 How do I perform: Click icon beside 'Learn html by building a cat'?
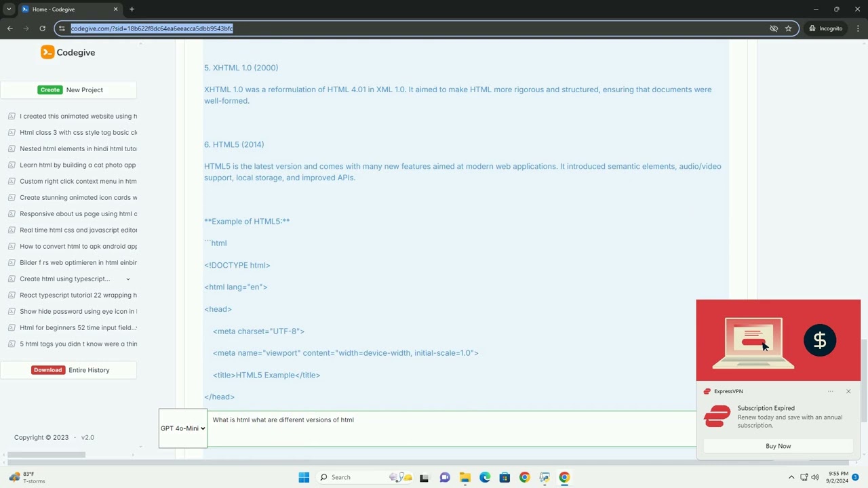pos(12,165)
